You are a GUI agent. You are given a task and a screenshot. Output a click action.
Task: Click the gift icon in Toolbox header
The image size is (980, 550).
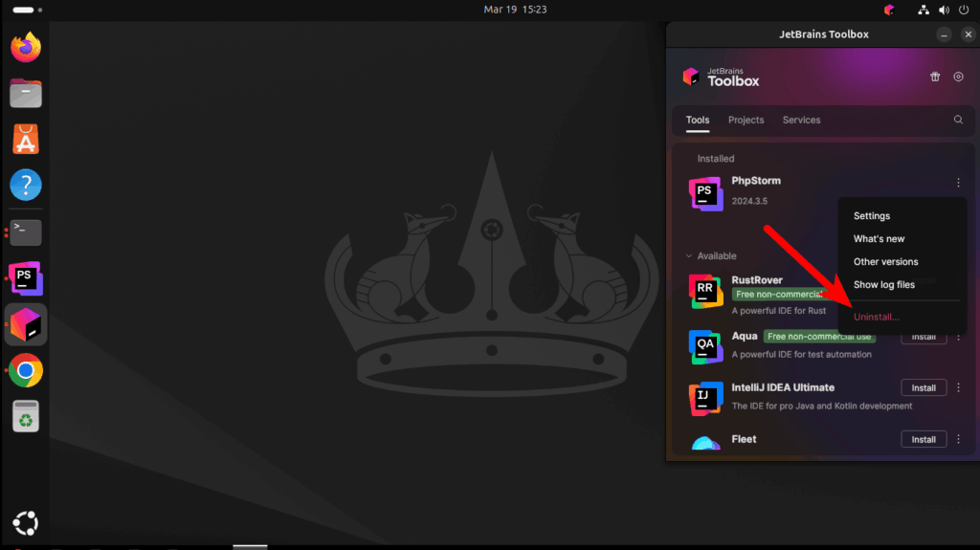click(x=935, y=77)
